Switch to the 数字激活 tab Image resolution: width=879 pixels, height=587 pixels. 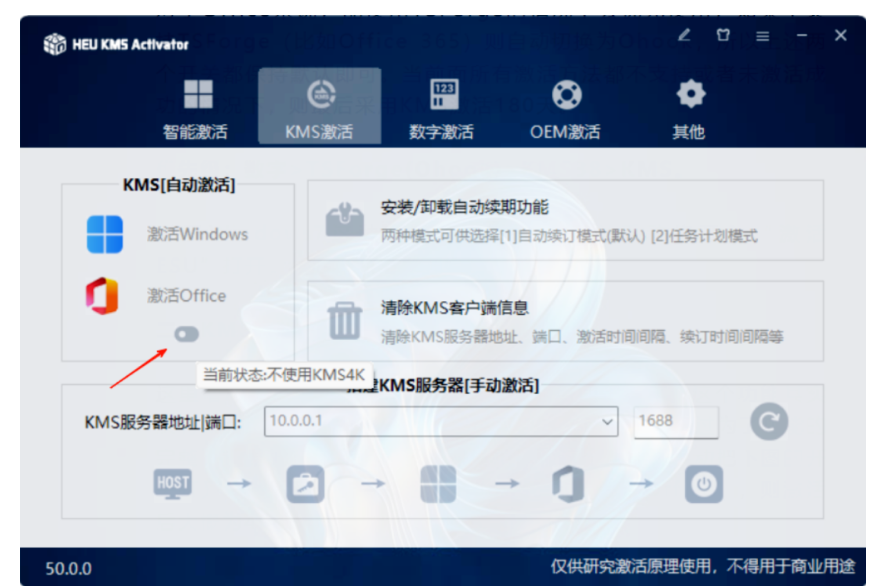(x=442, y=105)
